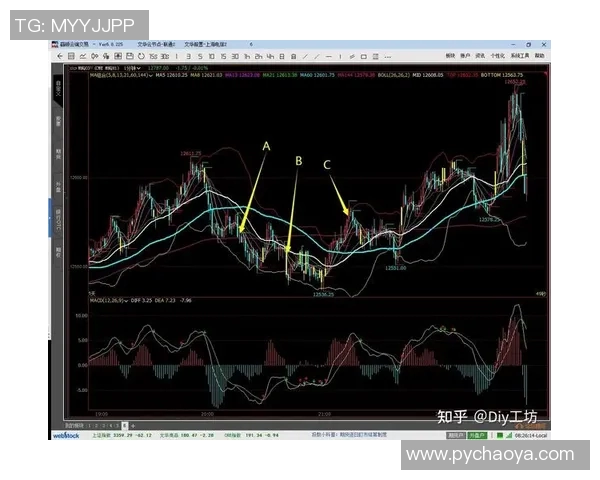
Task: Click the 系统工具 menu in top bar
Action: pos(518,56)
